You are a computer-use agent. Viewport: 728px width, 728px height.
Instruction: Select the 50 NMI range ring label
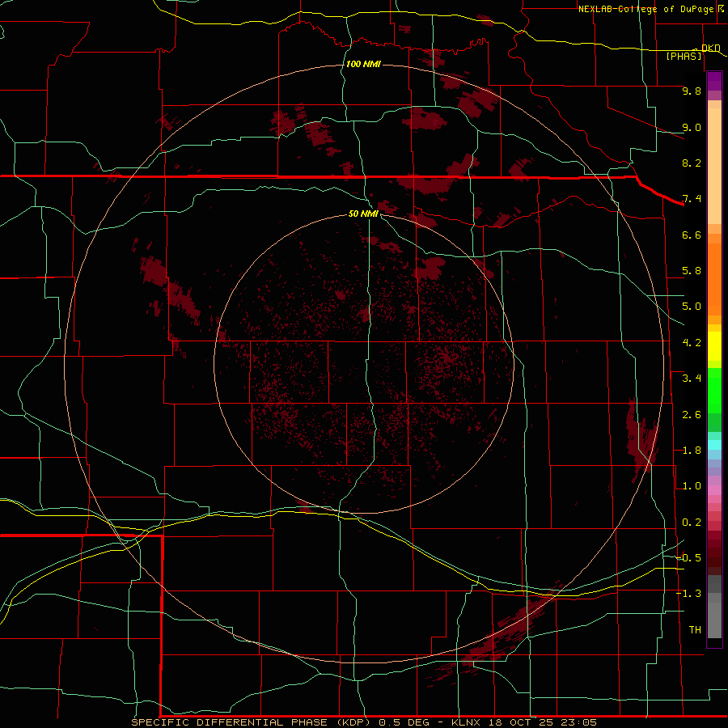363,214
